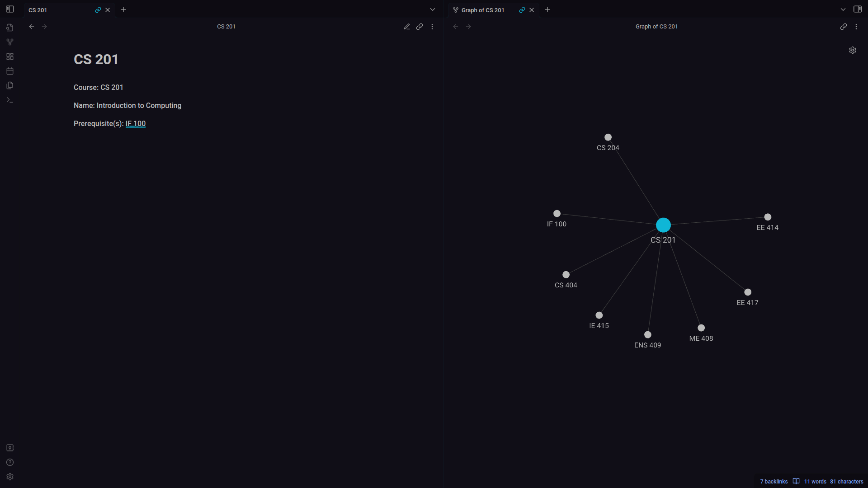Open today's daily note calendar icon
The image size is (868, 488).
(10, 71)
